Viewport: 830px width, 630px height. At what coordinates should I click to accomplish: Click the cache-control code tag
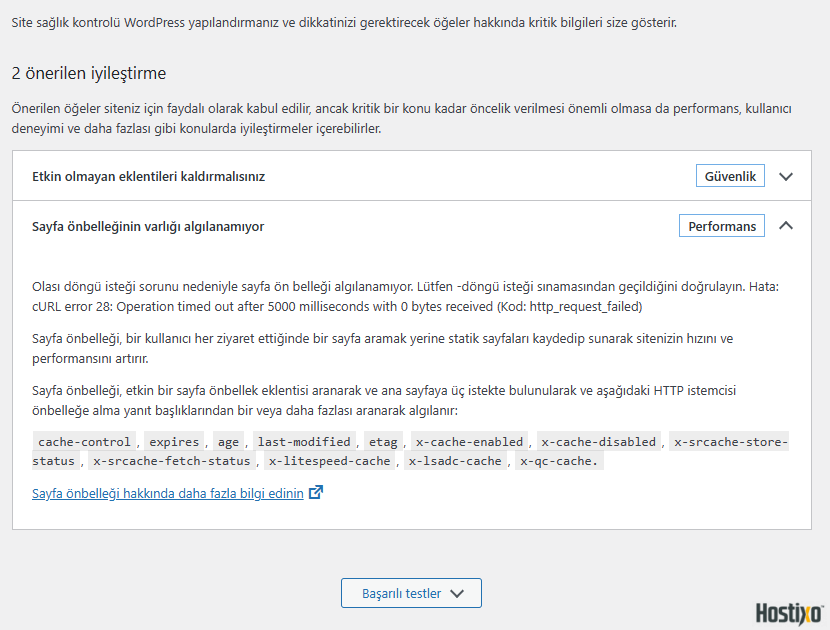84,441
